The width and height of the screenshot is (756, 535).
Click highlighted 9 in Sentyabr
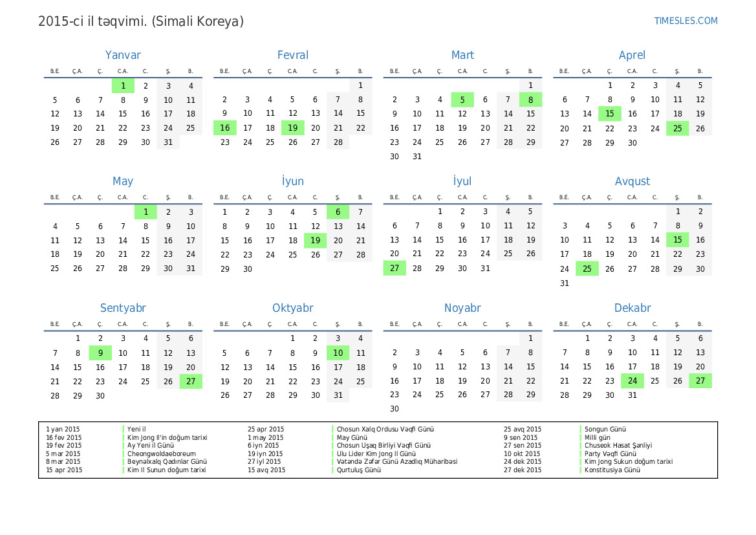point(100,353)
